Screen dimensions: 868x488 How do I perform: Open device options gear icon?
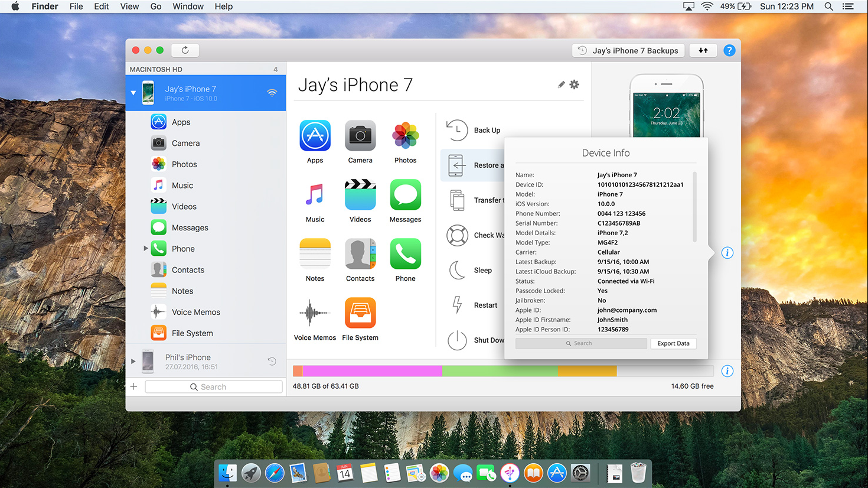pos(574,84)
